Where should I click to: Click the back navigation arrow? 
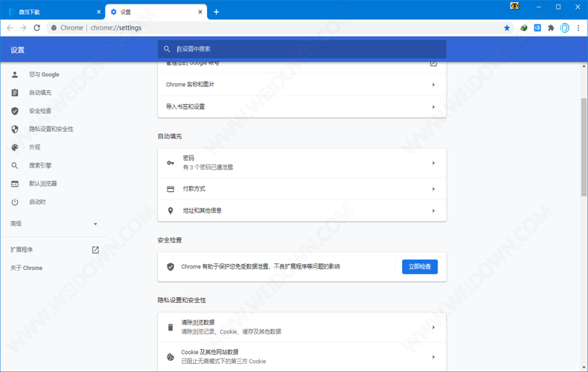[10, 28]
